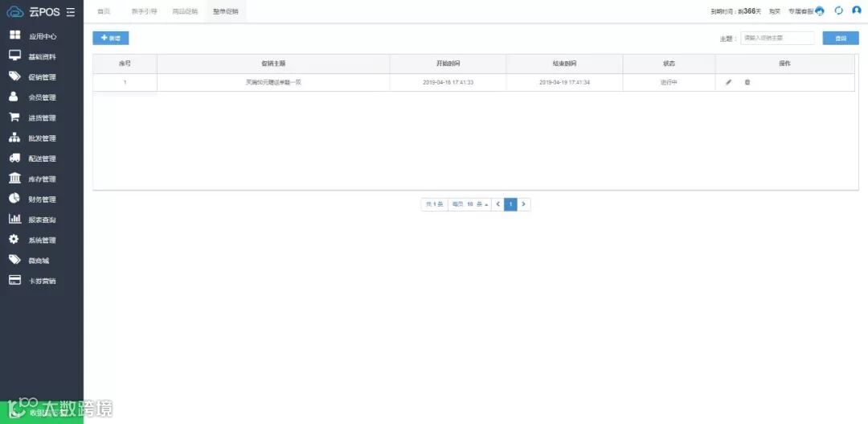Delete the promotion row with the trash icon
The width and height of the screenshot is (868, 424).
747,82
